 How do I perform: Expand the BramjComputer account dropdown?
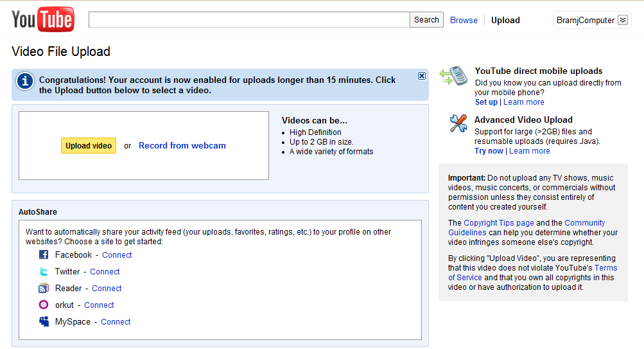[623, 20]
